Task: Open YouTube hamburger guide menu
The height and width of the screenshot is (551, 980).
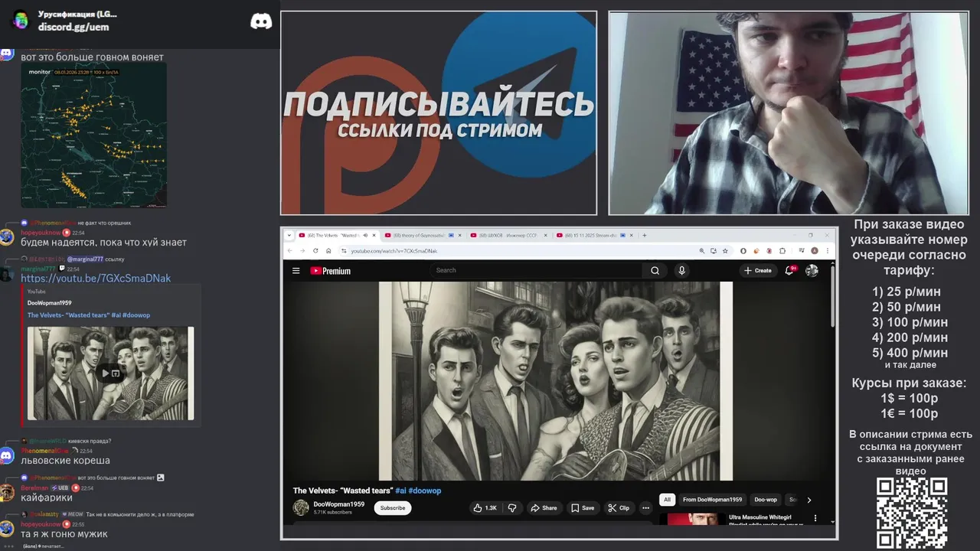Action: point(296,270)
